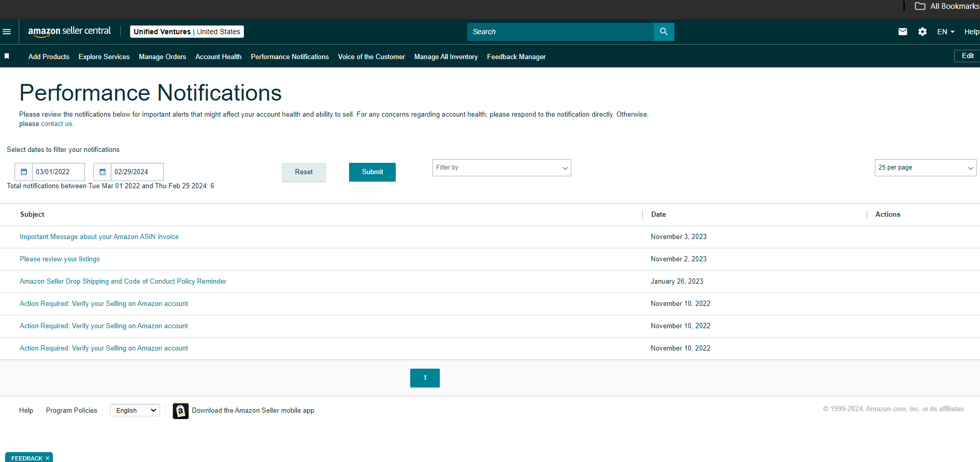The width and height of the screenshot is (980, 462).
Task: Click the Performance Notifications page heading
Action: coord(151,93)
